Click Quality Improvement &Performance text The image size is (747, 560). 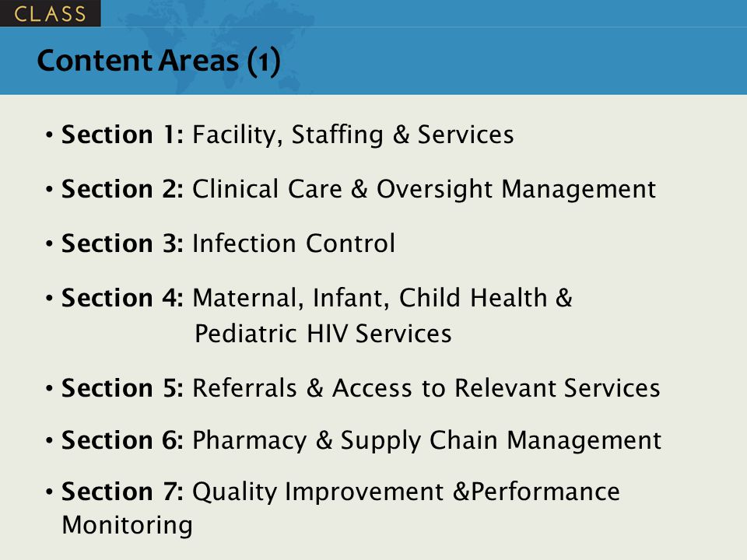(x=406, y=492)
